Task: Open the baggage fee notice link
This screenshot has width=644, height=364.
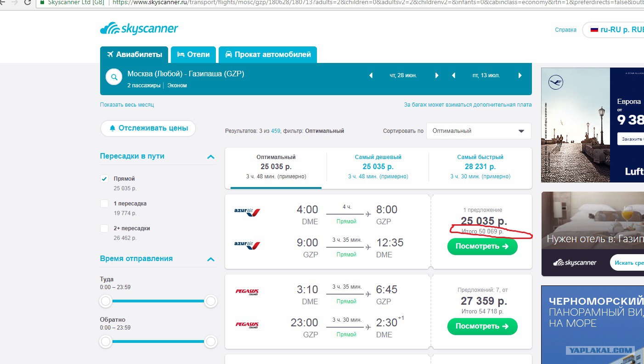Action: (x=468, y=105)
